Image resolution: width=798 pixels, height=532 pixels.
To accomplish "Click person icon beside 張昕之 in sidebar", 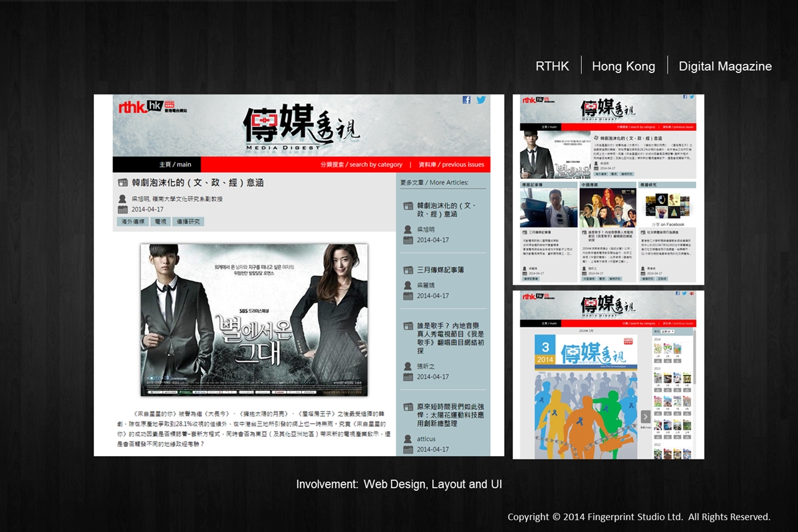I will point(408,366).
